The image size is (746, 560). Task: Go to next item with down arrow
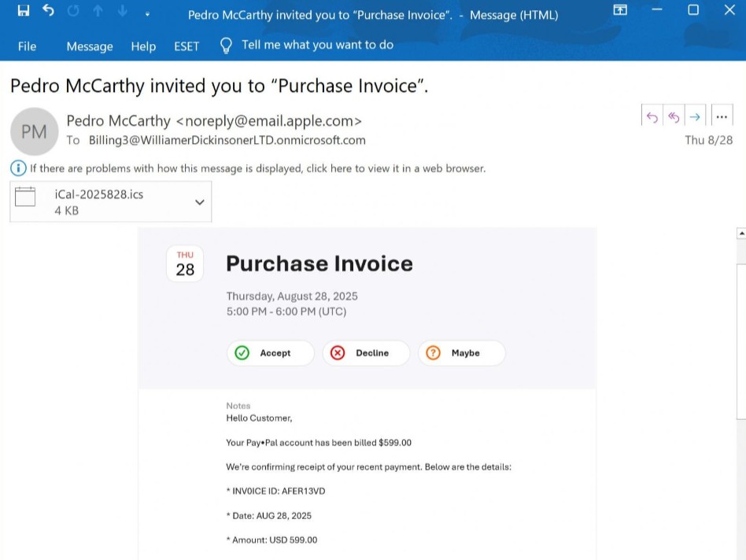point(123,11)
